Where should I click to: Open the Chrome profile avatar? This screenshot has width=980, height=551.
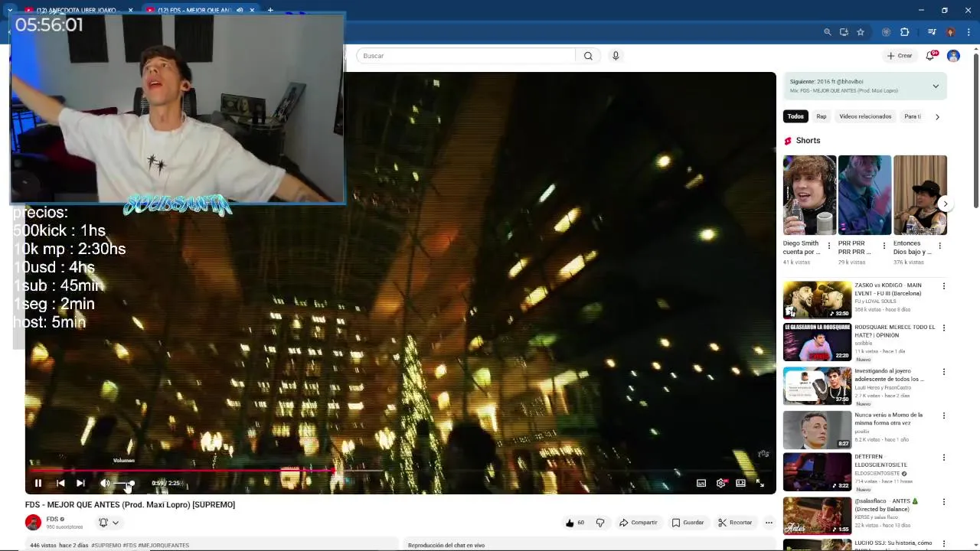tap(950, 32)
